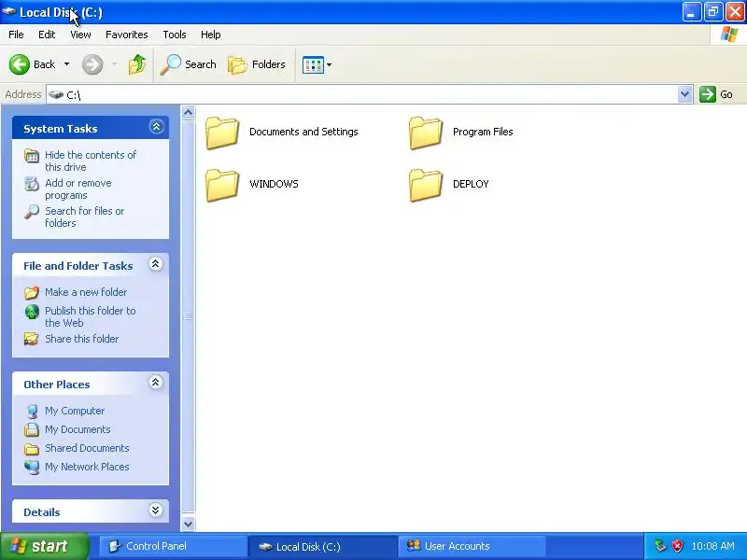Click the Local Disk (C:) taskbar button
The height and width of the screenshot is (560, 747).
[x=322, y=546]
